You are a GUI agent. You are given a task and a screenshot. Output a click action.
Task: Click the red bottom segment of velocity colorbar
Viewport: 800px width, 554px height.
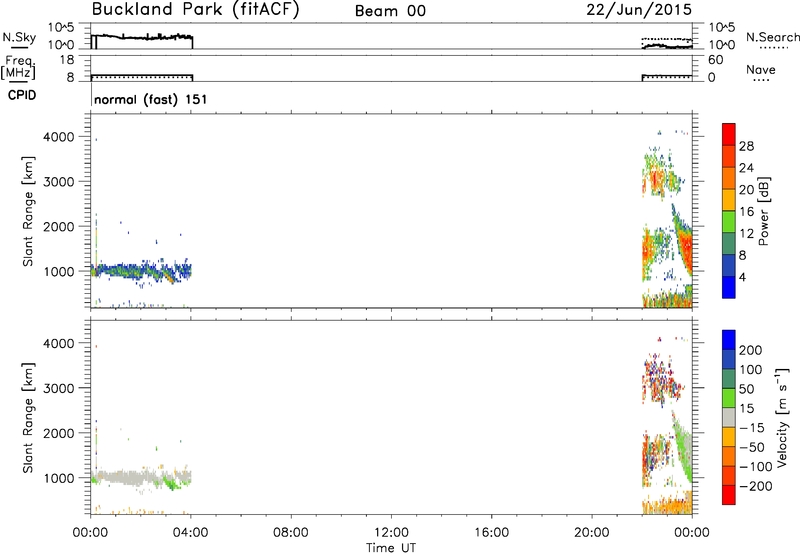point(729,495)
